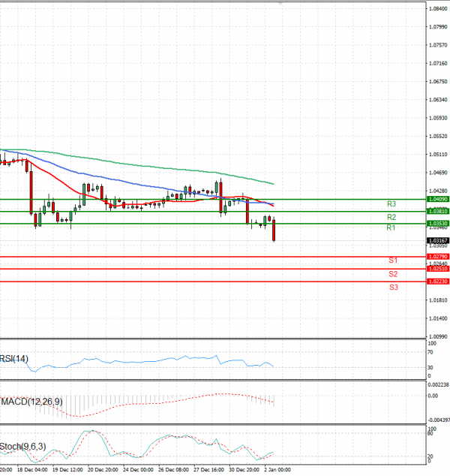Screen dimensions: 450x476
Task: Select the RSI(14) indicator label
Action: (14, 359)
